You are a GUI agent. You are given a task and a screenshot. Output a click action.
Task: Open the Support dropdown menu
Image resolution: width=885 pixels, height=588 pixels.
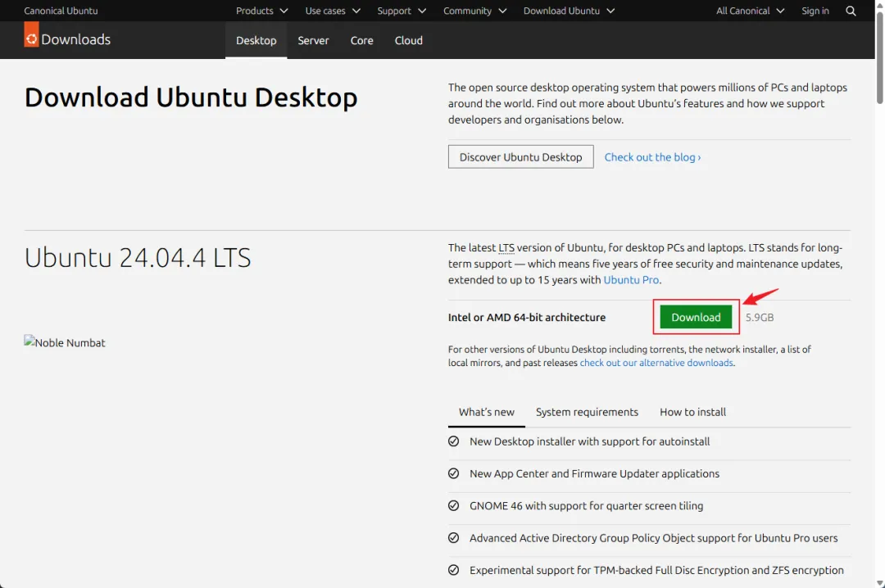(x=402, y=11)
